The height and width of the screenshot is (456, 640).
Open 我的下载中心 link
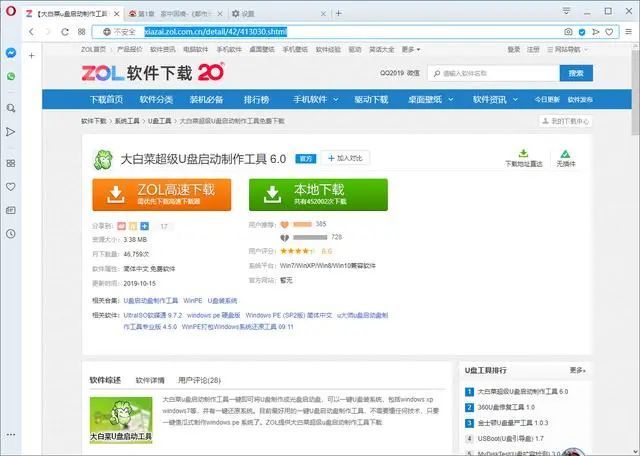(x=565, y=121)
